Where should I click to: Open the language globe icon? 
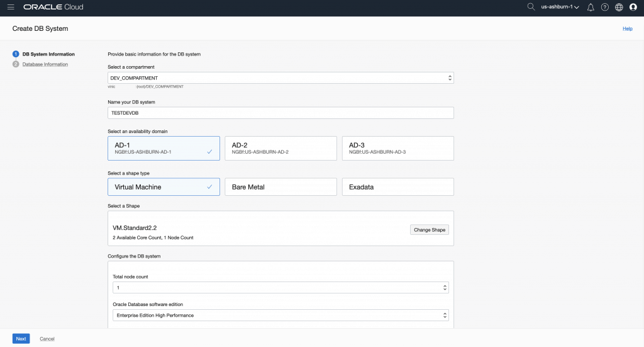[619, 7]
